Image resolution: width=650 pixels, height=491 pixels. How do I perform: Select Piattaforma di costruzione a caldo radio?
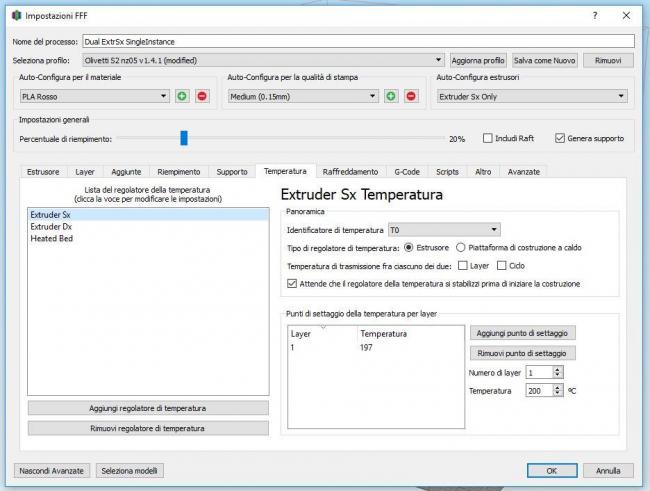[461, 247]
